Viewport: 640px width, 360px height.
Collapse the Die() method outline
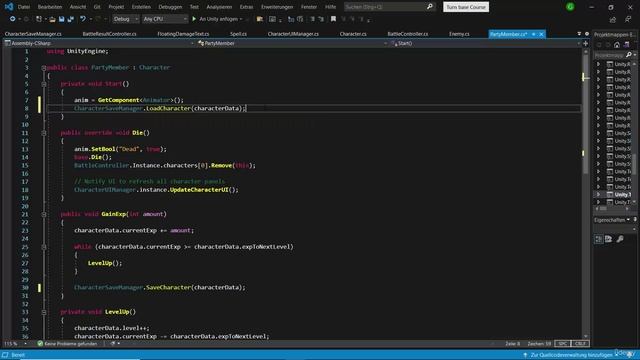coord(44,133)
